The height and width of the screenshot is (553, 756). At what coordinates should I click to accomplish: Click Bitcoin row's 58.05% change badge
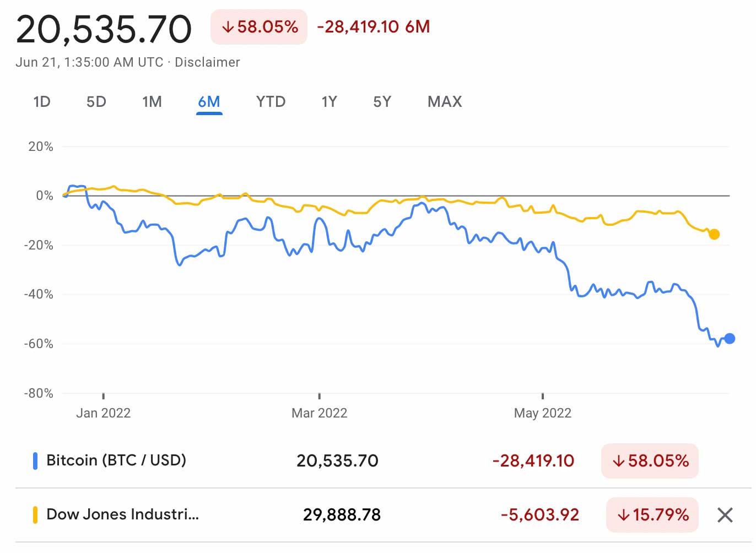click(650, 460)
